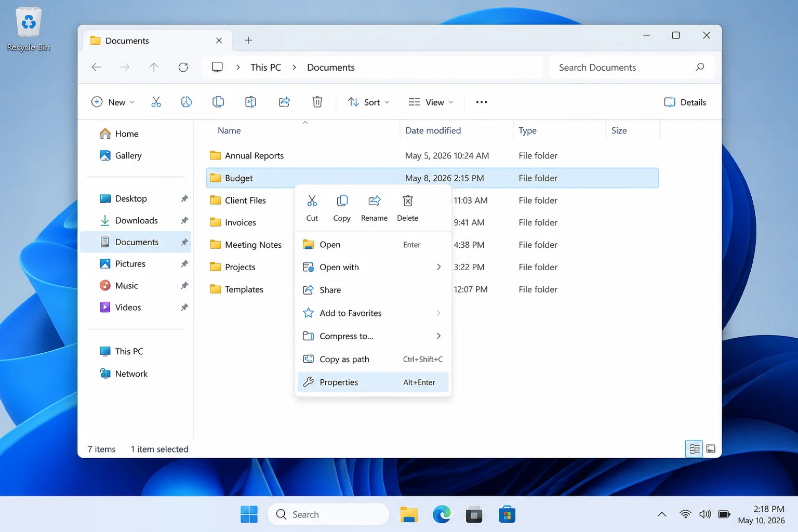798x532 pixels.
Task: Add a new tab with the plus button
Action: tap(248, 41)
